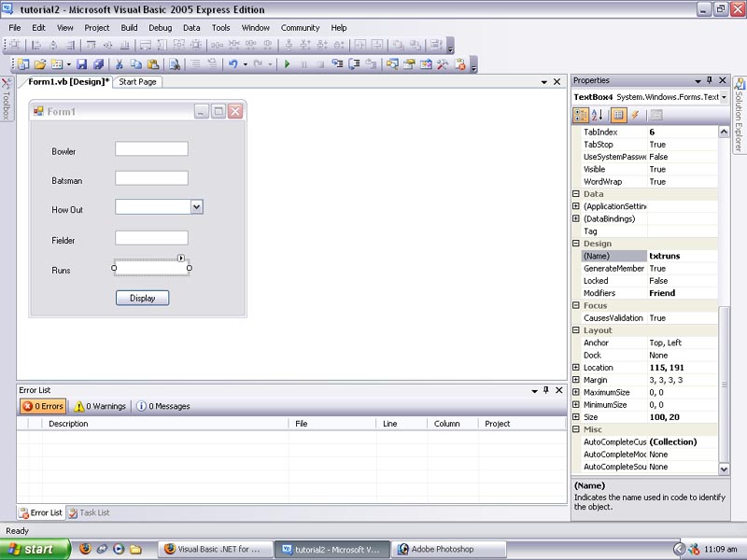
Task: Select the txtruns (Name) property value
Action: click(x=683, y=256)
